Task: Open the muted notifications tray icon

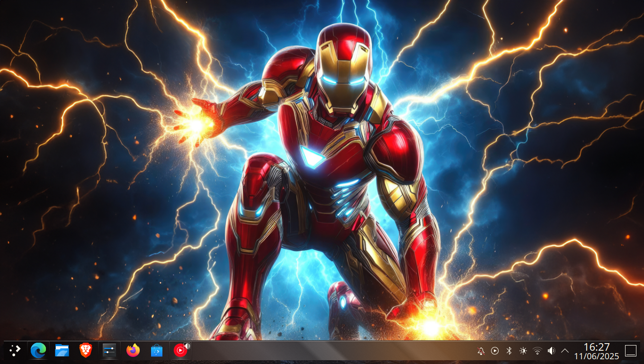Action: pos(481,351)
